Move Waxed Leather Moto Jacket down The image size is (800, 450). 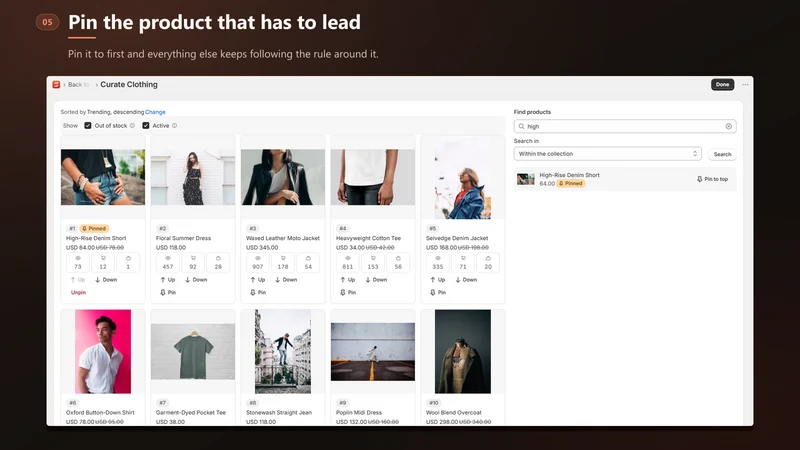click(286, 280)
